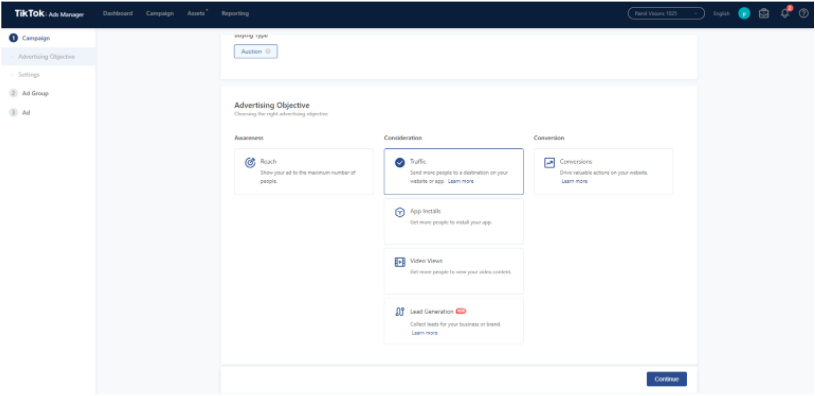Open the Campaign menu

pos(160,14)
